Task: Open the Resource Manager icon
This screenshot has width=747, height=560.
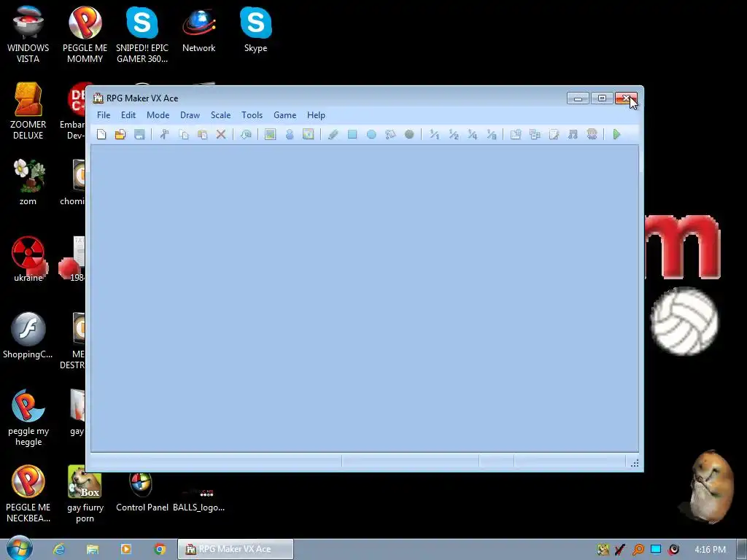Action: click(x=535, y=134)
